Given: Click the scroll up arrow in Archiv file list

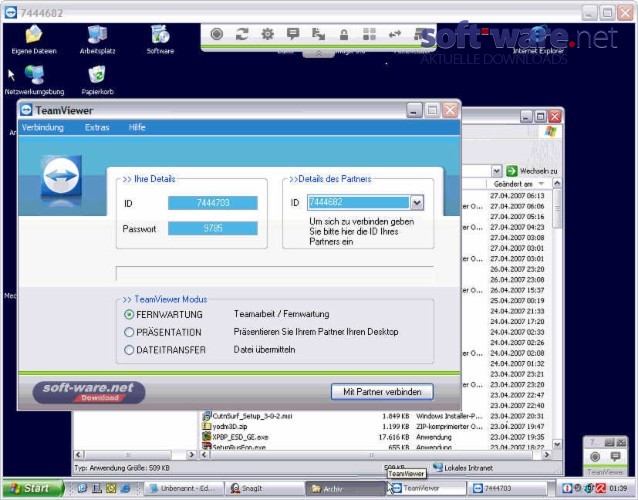Looking at the screenshot, I should coord(557,184).
